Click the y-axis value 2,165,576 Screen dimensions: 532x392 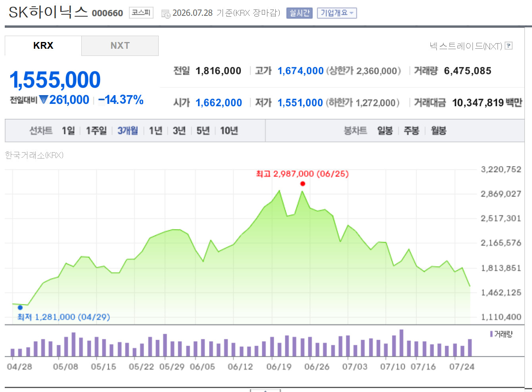501,243
